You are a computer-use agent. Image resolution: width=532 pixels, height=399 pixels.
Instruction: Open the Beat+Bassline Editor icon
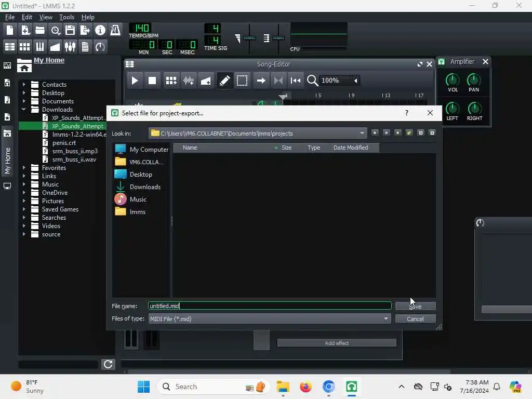(25, 46)
